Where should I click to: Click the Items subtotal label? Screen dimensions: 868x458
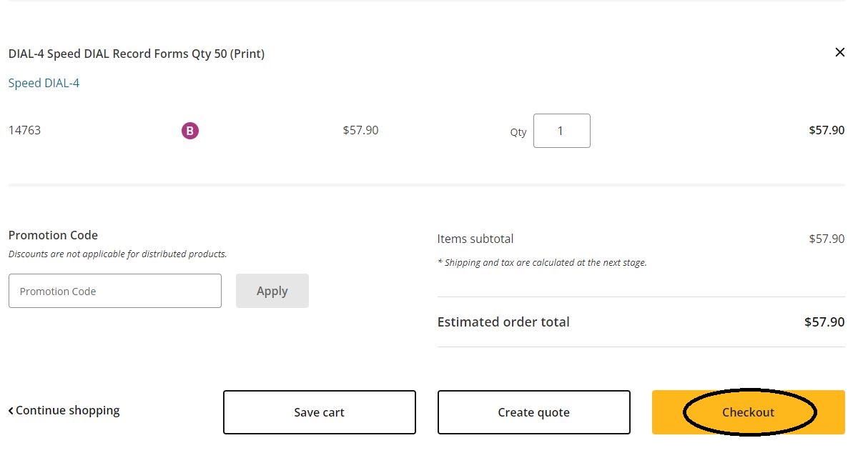[x=475, y=239]
